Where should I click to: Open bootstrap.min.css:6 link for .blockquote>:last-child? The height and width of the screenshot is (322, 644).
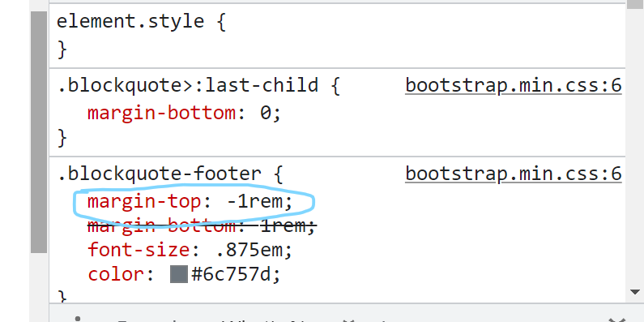tap(514, 85)
